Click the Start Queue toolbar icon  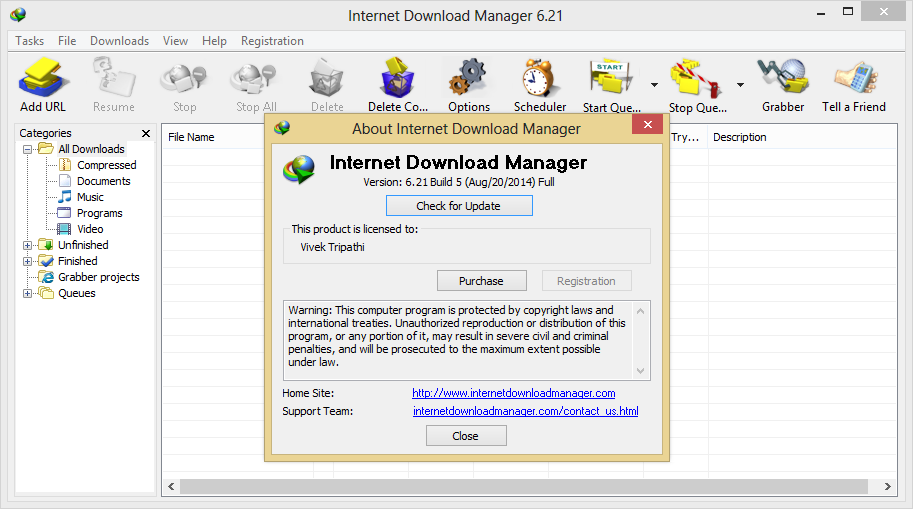(x=611, y=77)
